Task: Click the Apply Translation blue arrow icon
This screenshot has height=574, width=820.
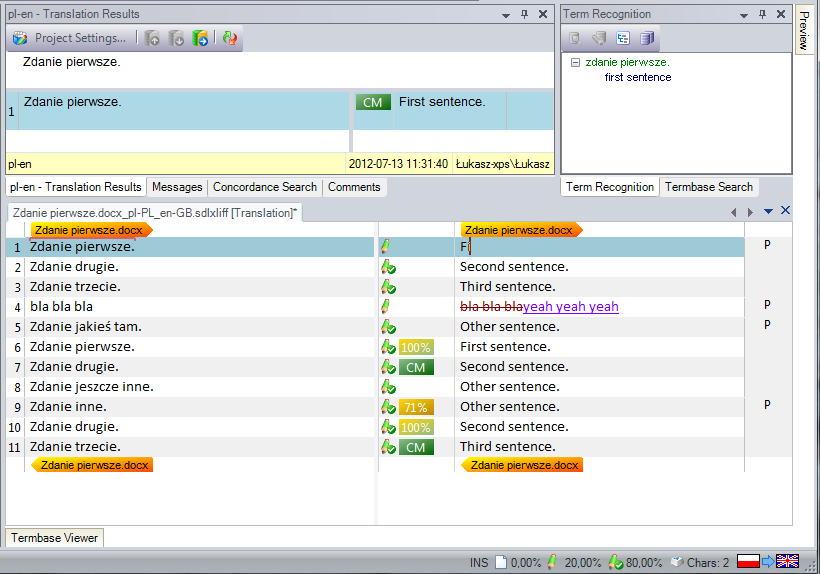Action: click(x=201, y=38)
